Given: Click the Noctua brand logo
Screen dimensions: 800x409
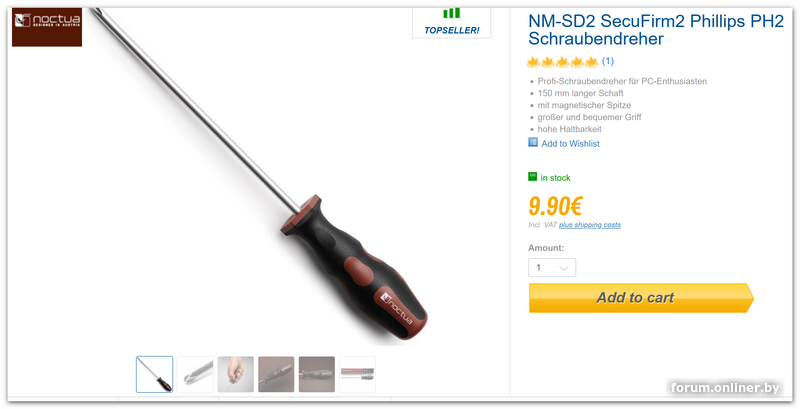Looking at the screenshot, I should pos(47,27).
